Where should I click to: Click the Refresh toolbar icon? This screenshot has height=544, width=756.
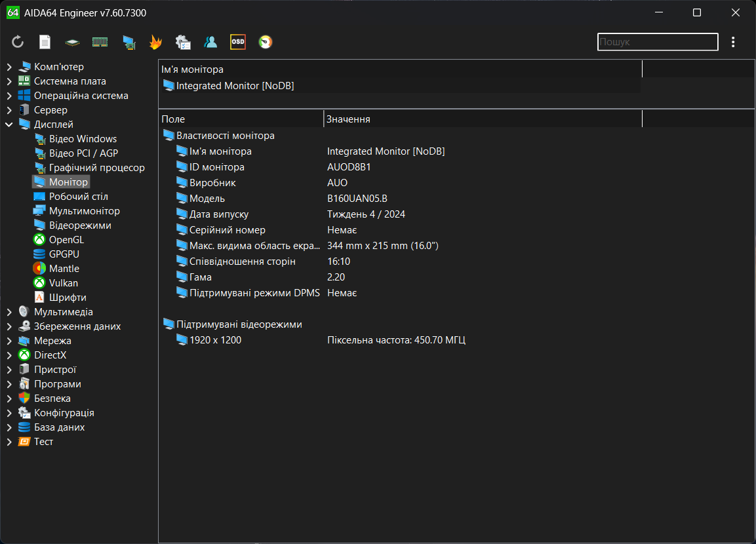pos(18,42)
